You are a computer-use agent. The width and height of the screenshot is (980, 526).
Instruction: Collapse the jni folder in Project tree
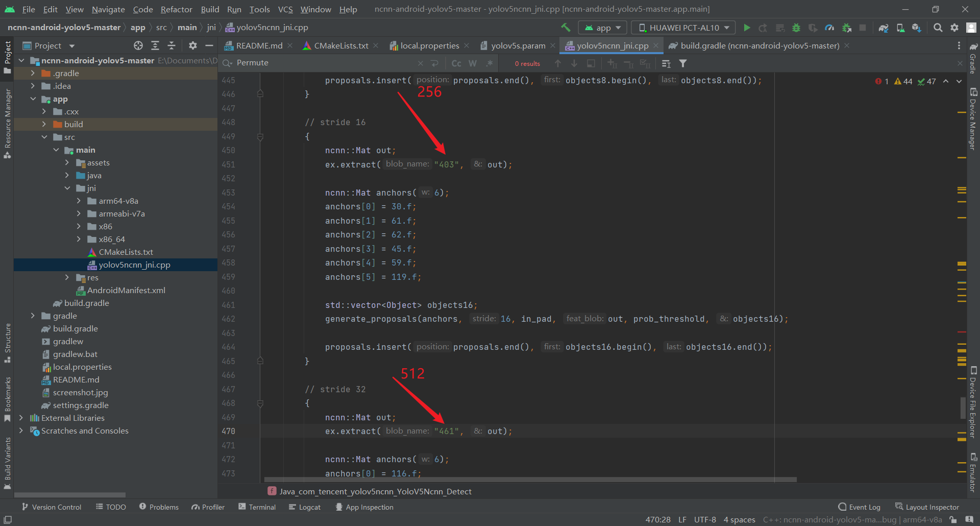67,188
